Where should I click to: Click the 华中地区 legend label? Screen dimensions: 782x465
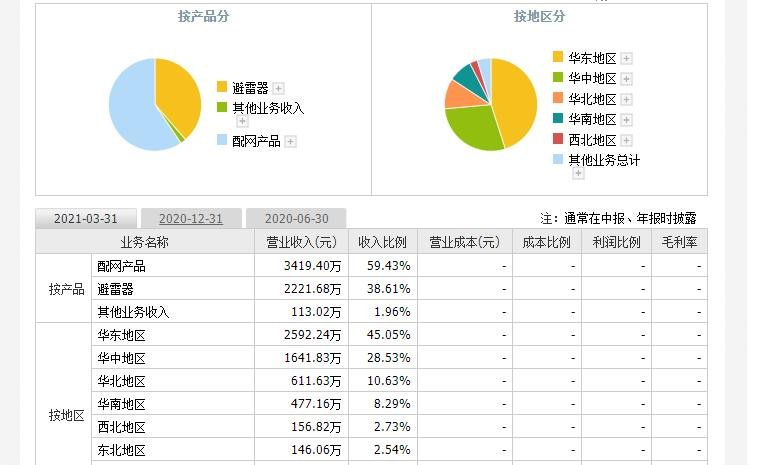[x=592, y=78]
